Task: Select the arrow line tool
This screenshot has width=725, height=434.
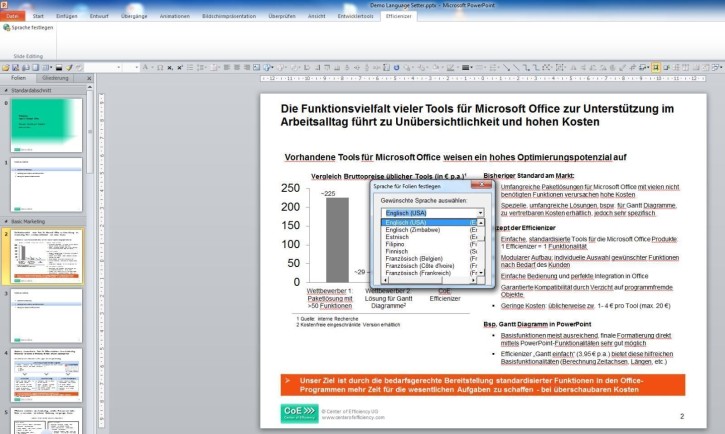Action: click(x=507, y=67)
